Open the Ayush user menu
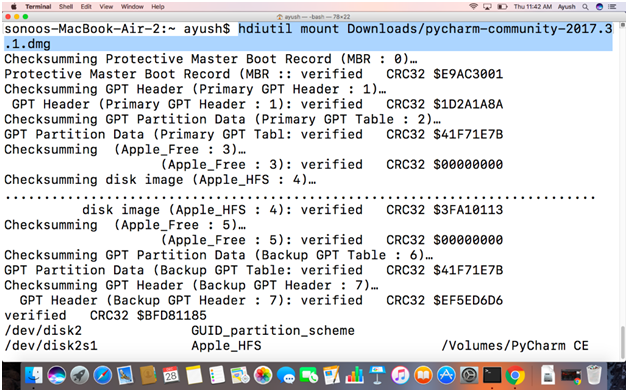The height and width of the screenshot is (392, 628). pos(566,6)
